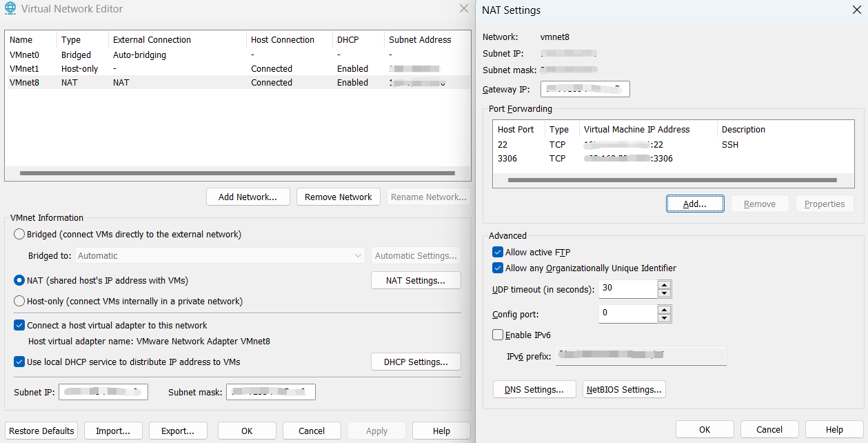Open NetBIOS Settings button

coord(624,390)
